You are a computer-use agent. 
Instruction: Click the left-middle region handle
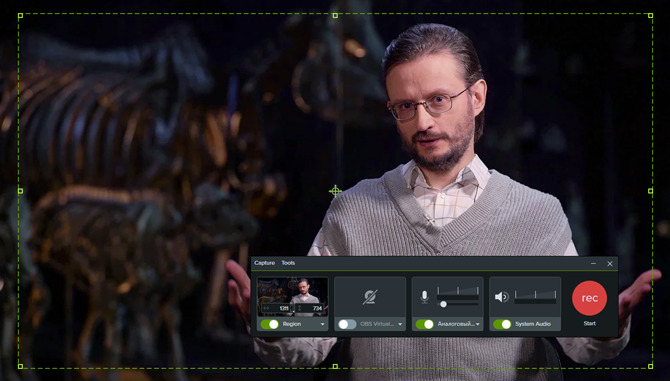click(x=20, y=191)
